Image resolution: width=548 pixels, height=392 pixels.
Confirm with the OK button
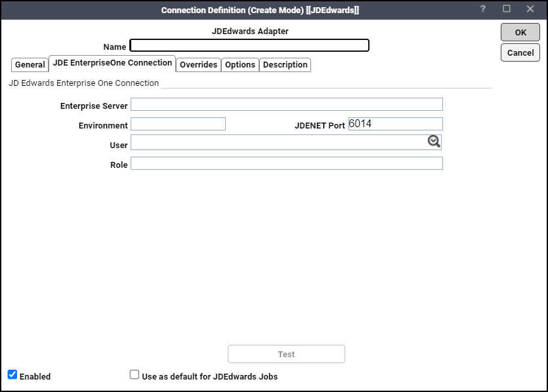click(520, 33)
